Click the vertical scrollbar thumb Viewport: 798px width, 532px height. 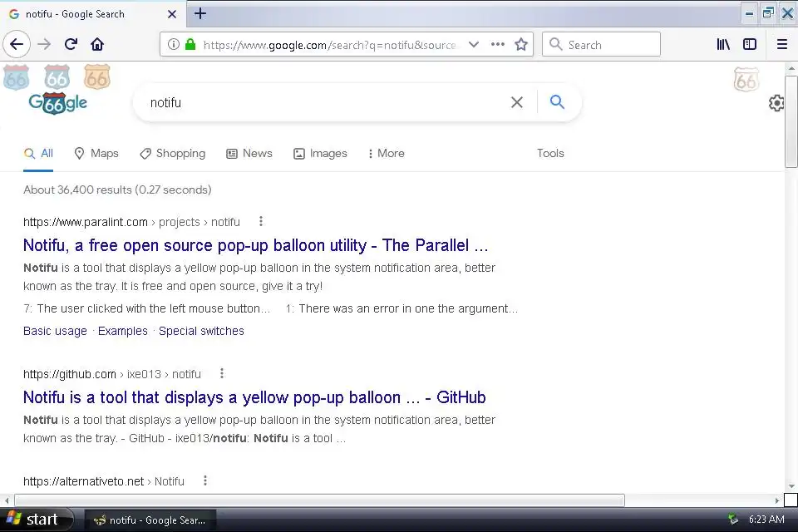tap(791, 121)
